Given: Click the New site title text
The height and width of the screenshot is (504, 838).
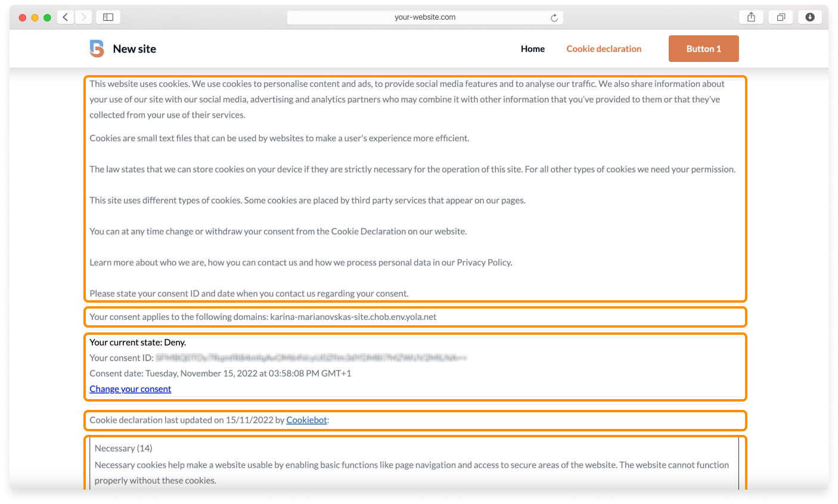Looking at the screenshot, I should pos(135,49).
